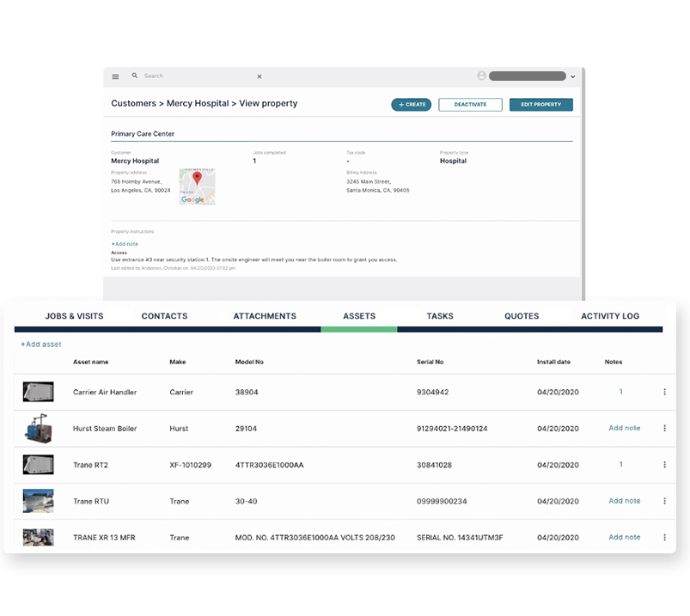Switch to the Contacts tab
Screen dimensions: 690x616
tap(164, 315)
